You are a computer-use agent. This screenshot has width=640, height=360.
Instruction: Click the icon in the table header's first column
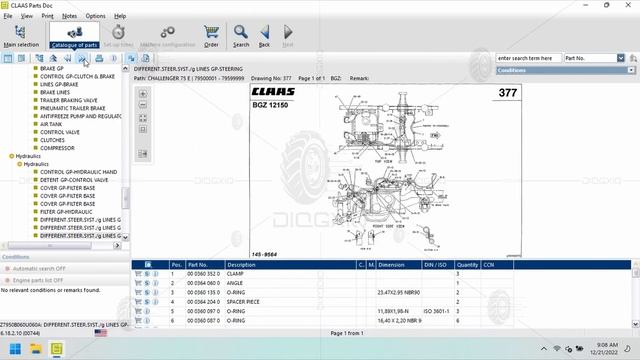tap(148, 265)
